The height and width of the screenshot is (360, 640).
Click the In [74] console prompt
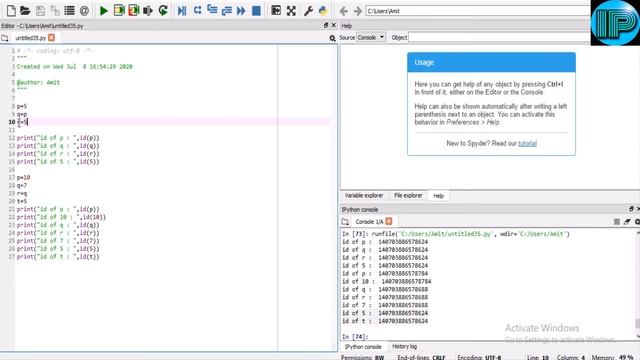click(355, 337)
